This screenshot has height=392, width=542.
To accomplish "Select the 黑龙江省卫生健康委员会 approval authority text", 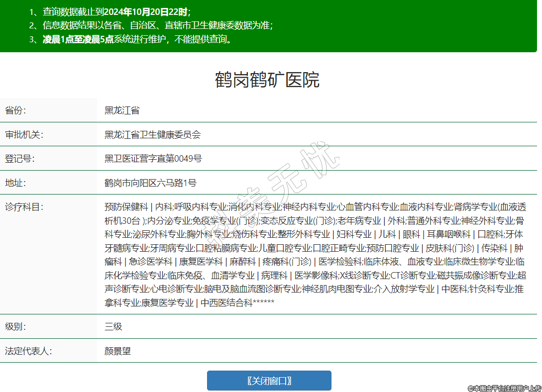I will point(152,135).
